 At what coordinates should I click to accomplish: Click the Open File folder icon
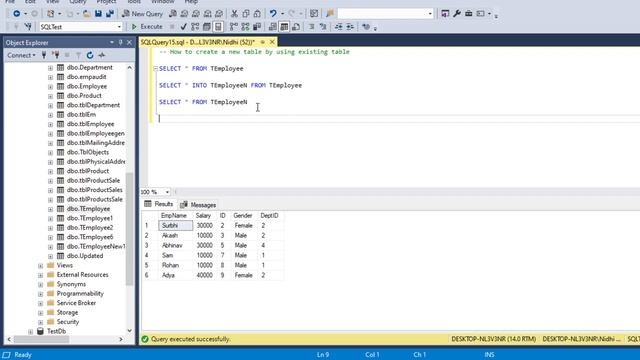coord(87,14)
